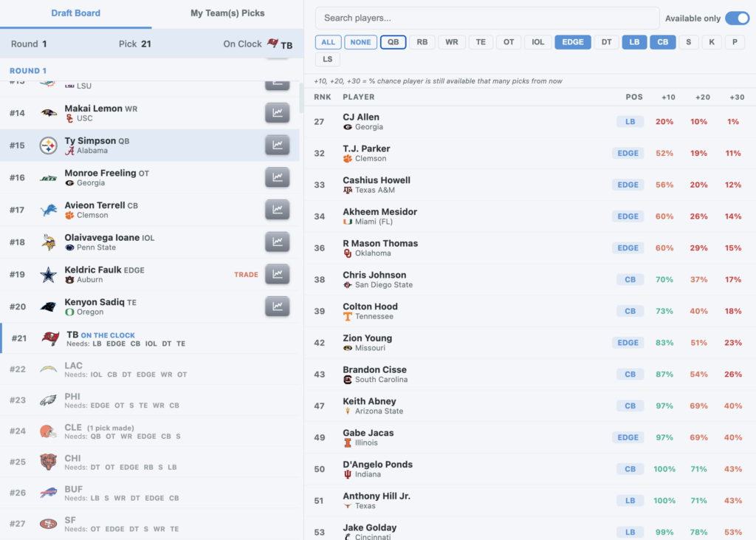View chart for Avieon Terrell pick
Screen dimensions: 756x540
[277, 210]
